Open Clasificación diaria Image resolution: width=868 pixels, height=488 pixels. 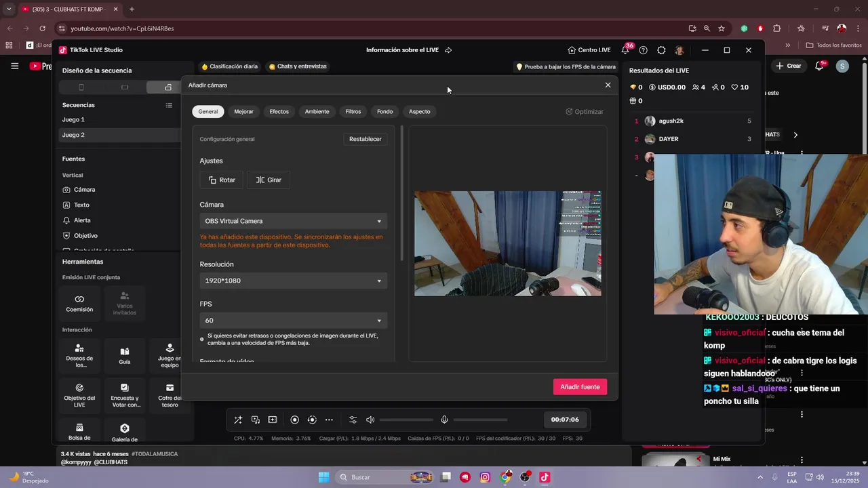[x=230, y=66]
